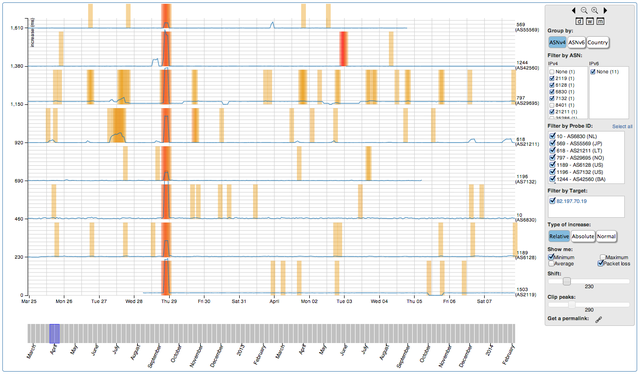Click the '1244 (AS42560)' series label

point(527,65)
